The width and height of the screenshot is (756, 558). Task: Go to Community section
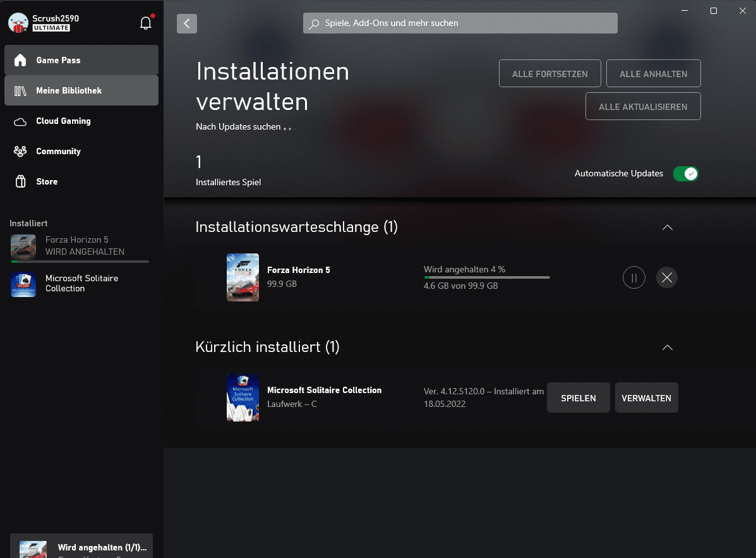coord(81,152)
